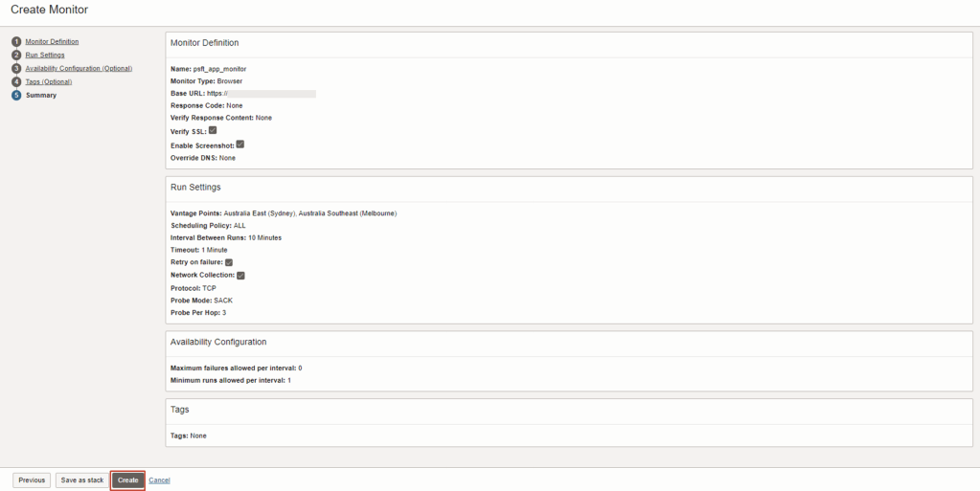This screenshot has width=980, height=491.
Task: Click the Create button
Action: (x=128, y=480)
